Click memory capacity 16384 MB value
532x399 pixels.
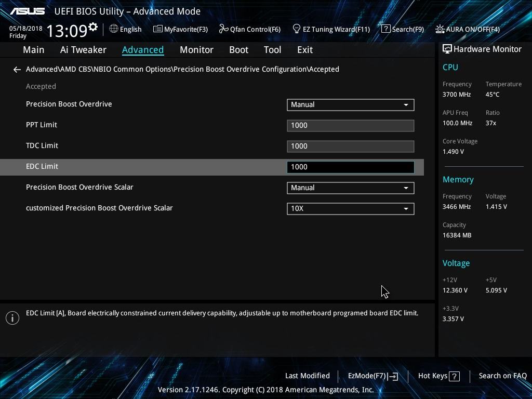click(457, 235)
